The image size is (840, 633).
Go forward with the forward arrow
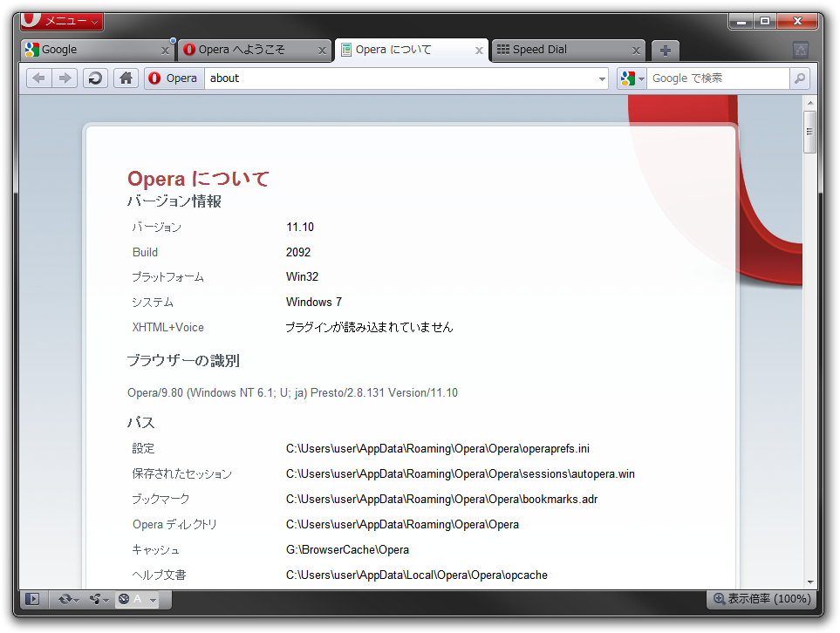click(x=65, y=78)
